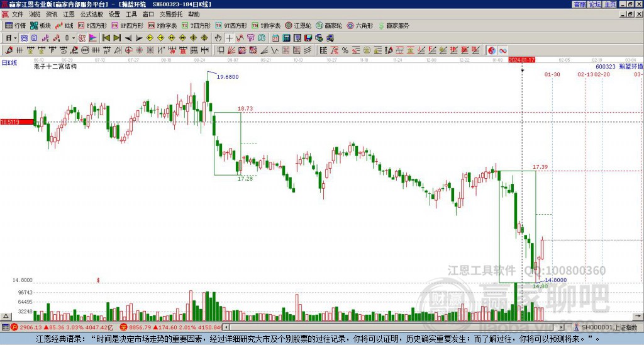Open the calculator icon
The height and width of the screenshot is (345, 644).
click(287, 38)
